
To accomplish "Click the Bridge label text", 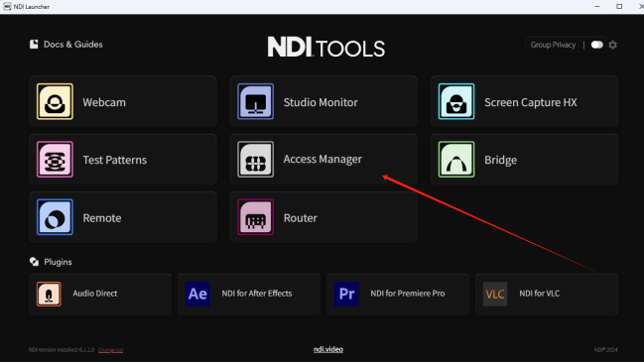I will (x=501, y=160).
